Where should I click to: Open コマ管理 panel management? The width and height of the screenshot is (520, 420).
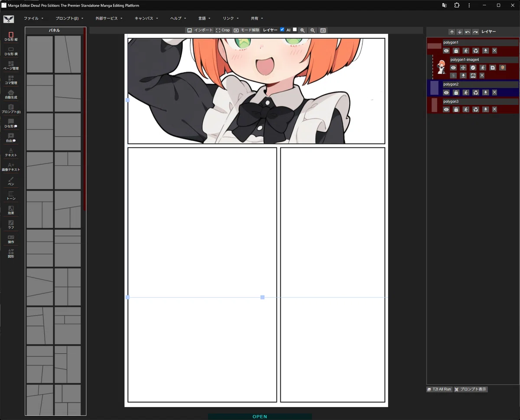pos(11,80)
